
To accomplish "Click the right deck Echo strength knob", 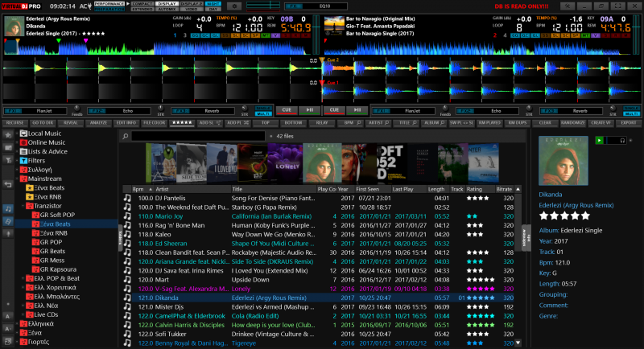I will coord(529,109).
